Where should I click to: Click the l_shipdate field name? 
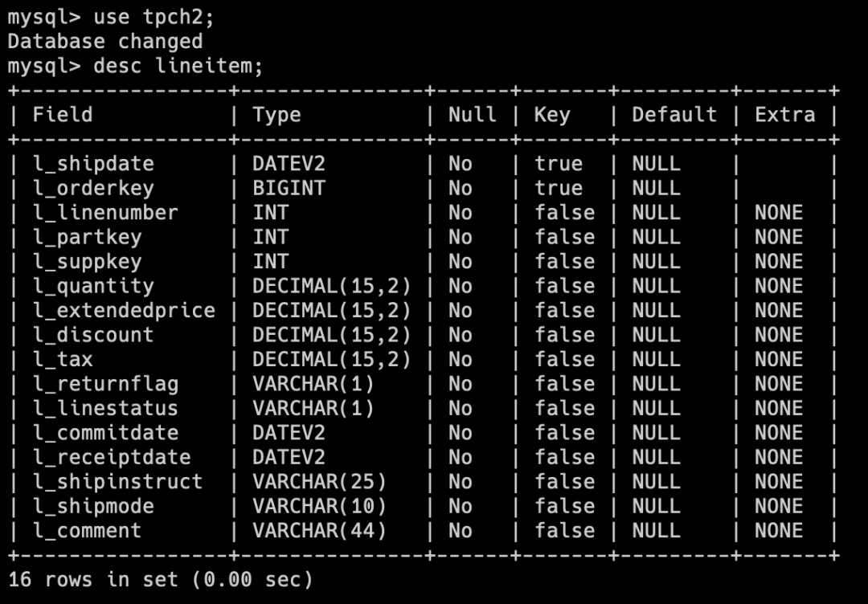pos(93,164)
